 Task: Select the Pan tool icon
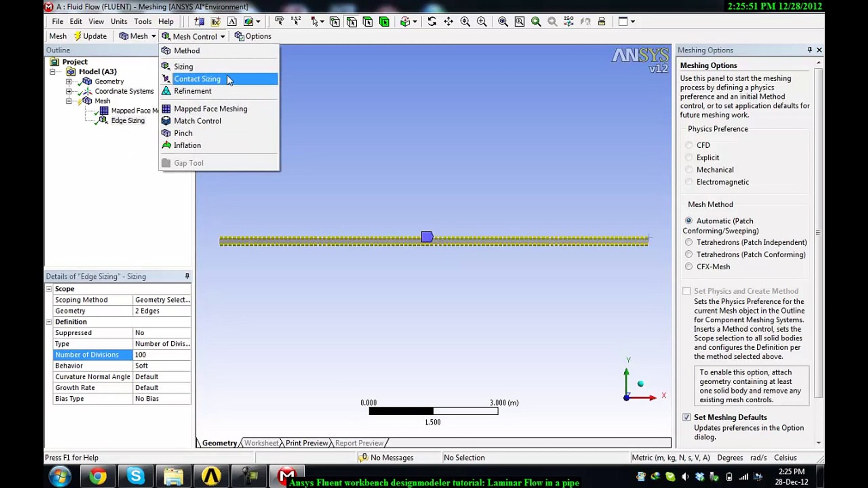point(448,21)
